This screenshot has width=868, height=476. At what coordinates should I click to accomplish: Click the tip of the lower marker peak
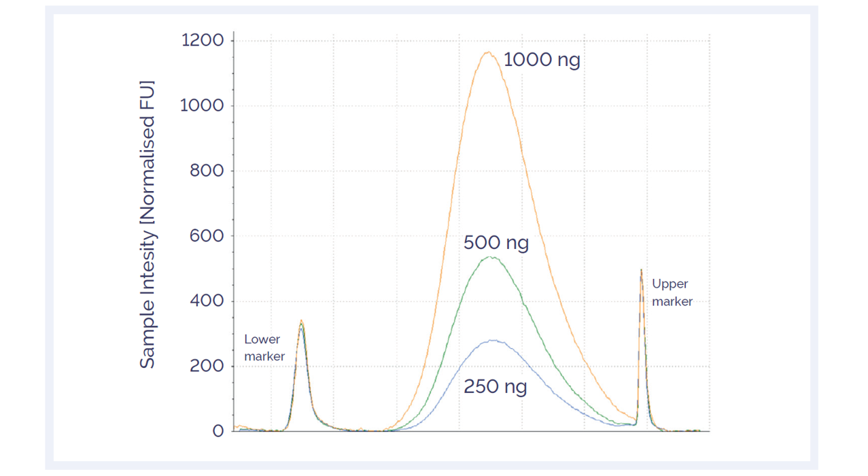[301, 321]
